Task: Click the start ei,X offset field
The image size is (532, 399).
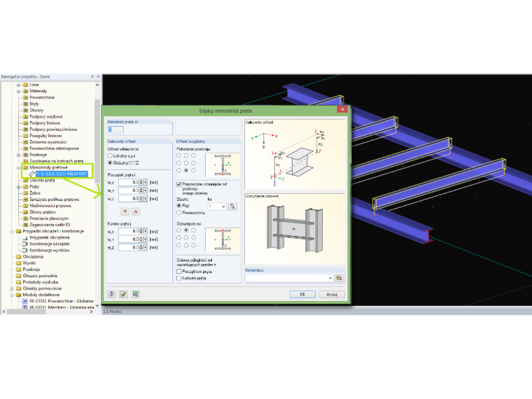Action: tap(129, 183)
